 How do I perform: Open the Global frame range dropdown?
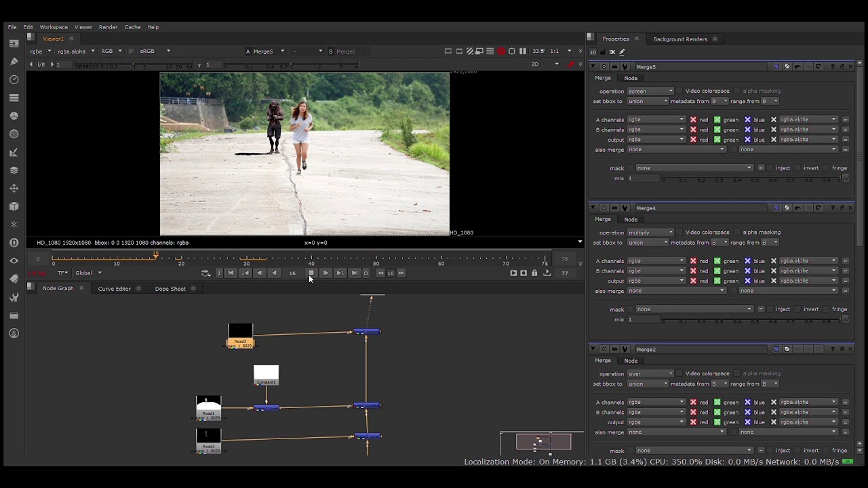click(x=88, y=273)
